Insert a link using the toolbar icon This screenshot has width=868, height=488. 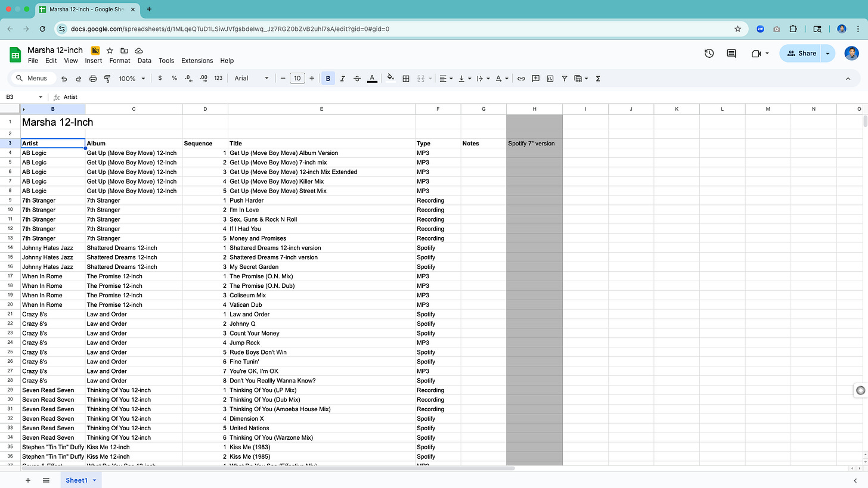(520, 78)
